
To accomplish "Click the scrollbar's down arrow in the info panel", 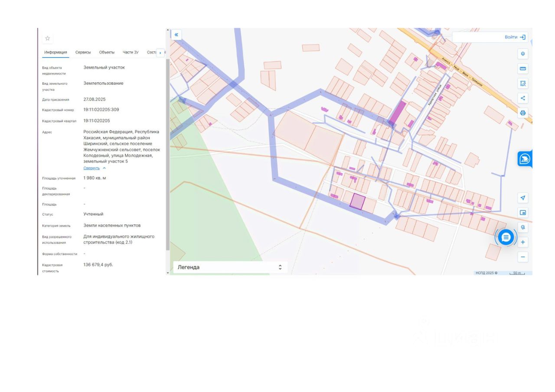I will point(168,273).
